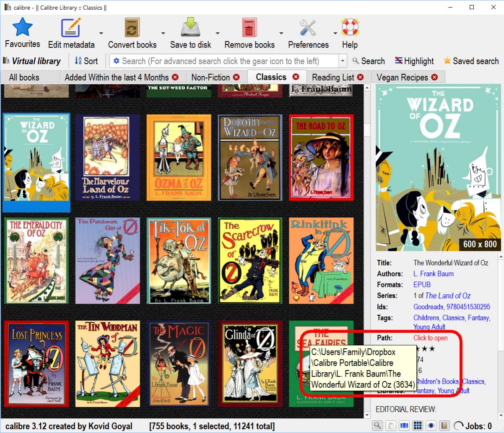Click the cover grid scroll down arrow
504x433 pixels.
coord(367,415)
